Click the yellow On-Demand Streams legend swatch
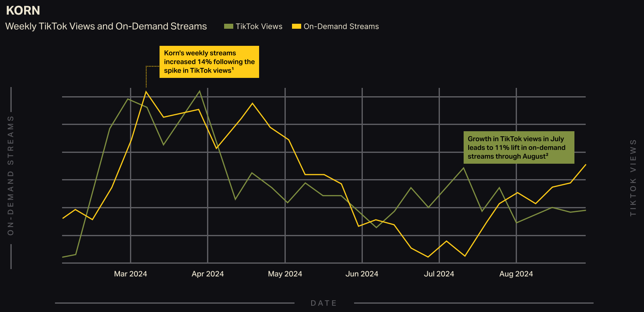Screen dimensions: 644x312 tap(296, 27)
